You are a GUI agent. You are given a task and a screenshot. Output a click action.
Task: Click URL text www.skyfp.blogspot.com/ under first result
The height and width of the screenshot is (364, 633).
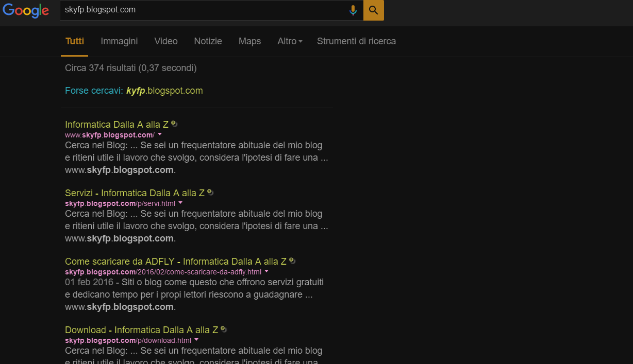click(x=110, y=135)
